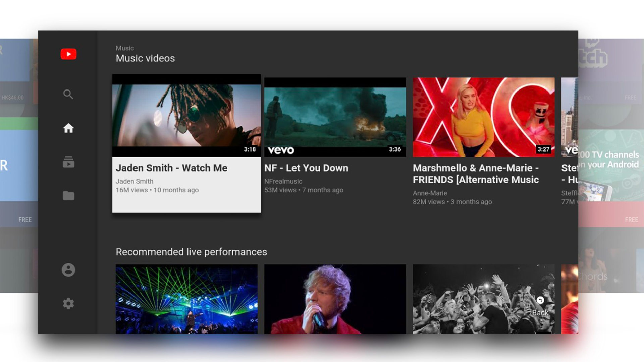Click the YouTube logo icon
This screenshot has width=644, height=362.
coord(68,54)
